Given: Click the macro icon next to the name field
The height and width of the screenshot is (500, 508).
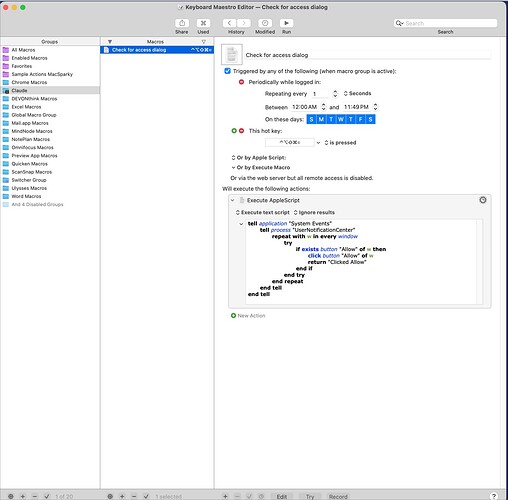Looking at the screenshot, I should click(232, 54).
